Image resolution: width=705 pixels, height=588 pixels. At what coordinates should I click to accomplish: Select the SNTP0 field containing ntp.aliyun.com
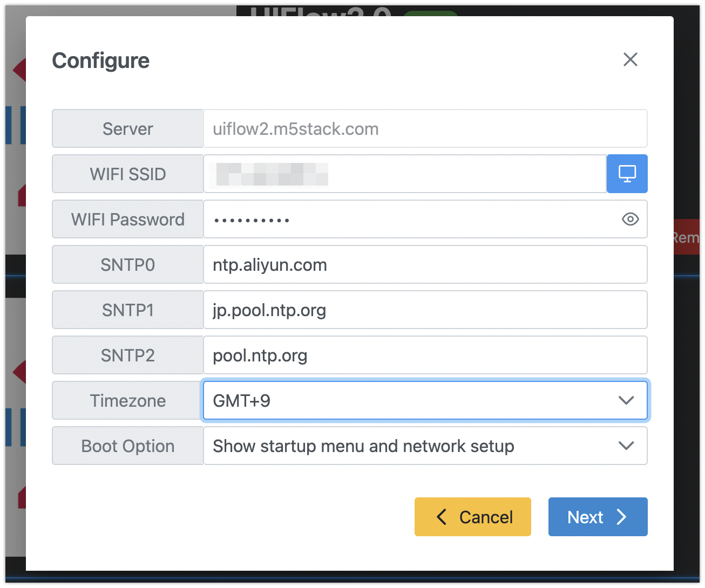[x=425, y=264]
